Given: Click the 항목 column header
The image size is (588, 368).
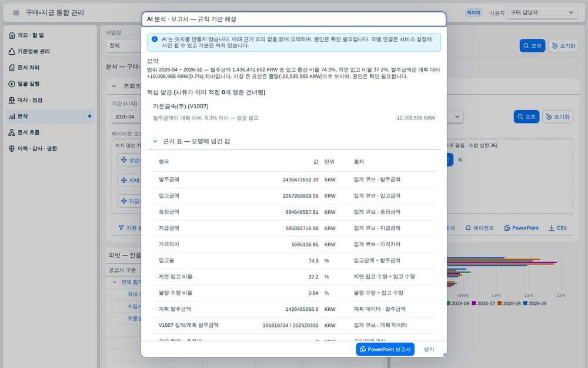Looking at the screenshot, I should point(164,162).
